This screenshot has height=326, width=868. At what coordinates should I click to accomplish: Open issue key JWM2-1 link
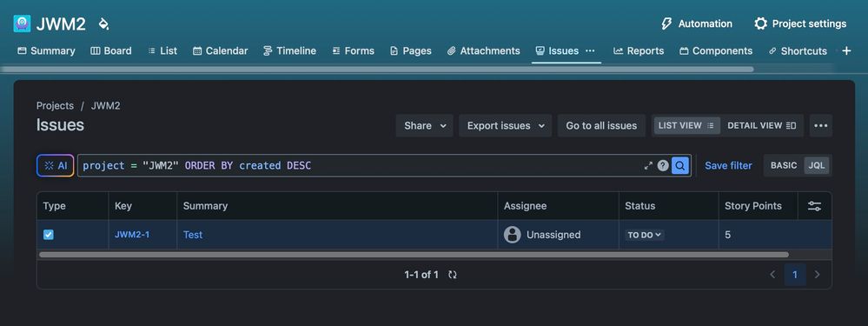[132, 235]
